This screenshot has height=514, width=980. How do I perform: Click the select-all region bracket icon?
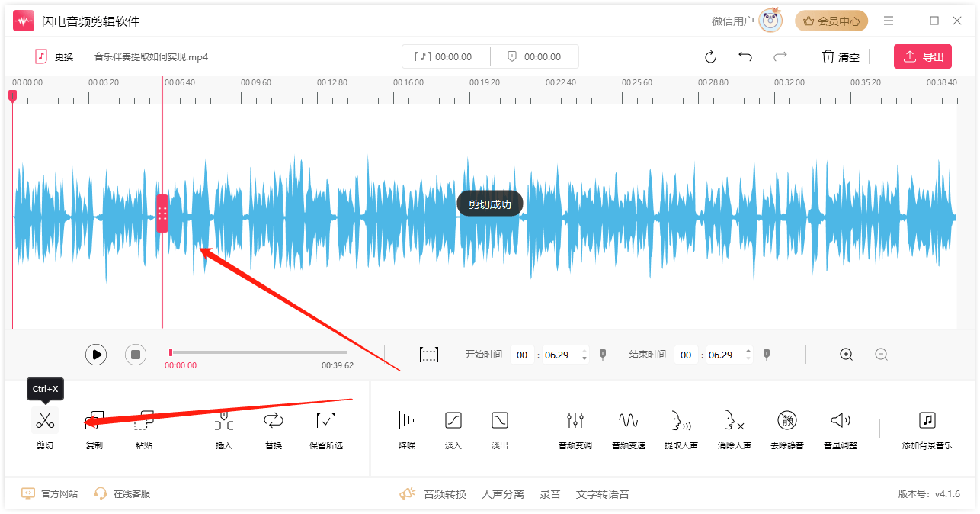[429, 355]
